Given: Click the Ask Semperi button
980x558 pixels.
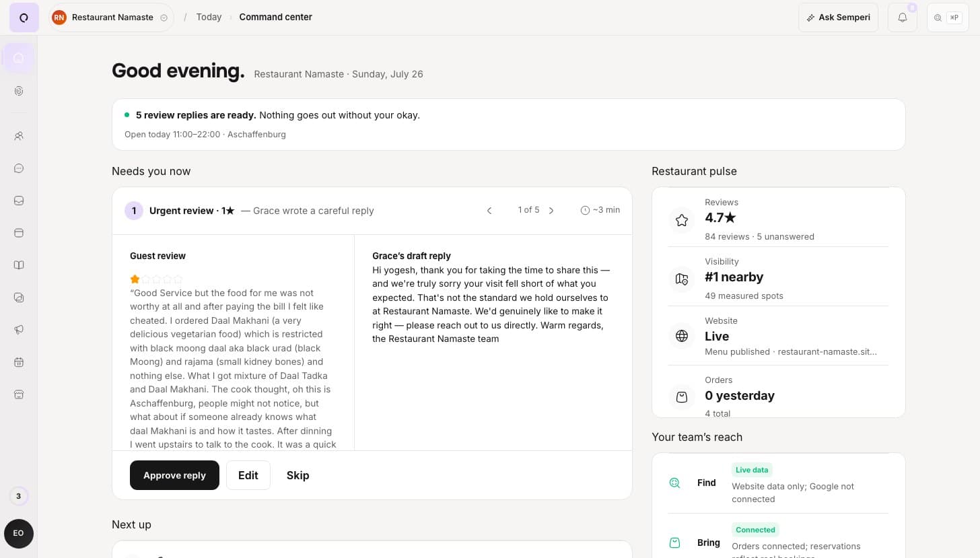Looking at the screenshot, I should [x=839, y=18].
